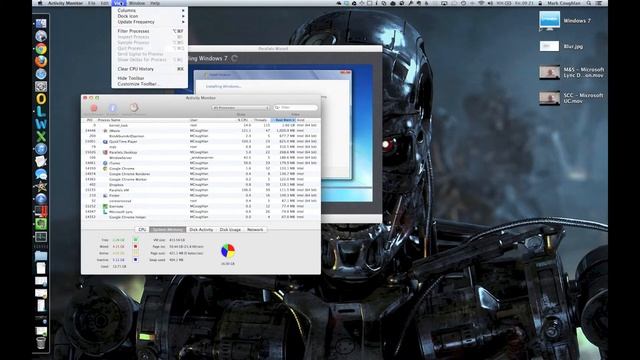Switch to the Disk Usage tab
Image resolution: width=640 pixels, height=360 pixels.
click(x=230, y=230)
